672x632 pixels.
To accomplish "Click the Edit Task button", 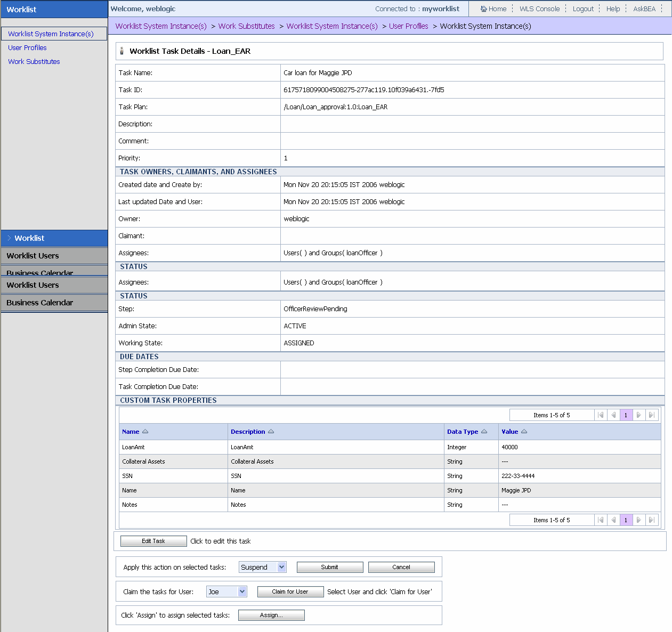I will point(153,541).
